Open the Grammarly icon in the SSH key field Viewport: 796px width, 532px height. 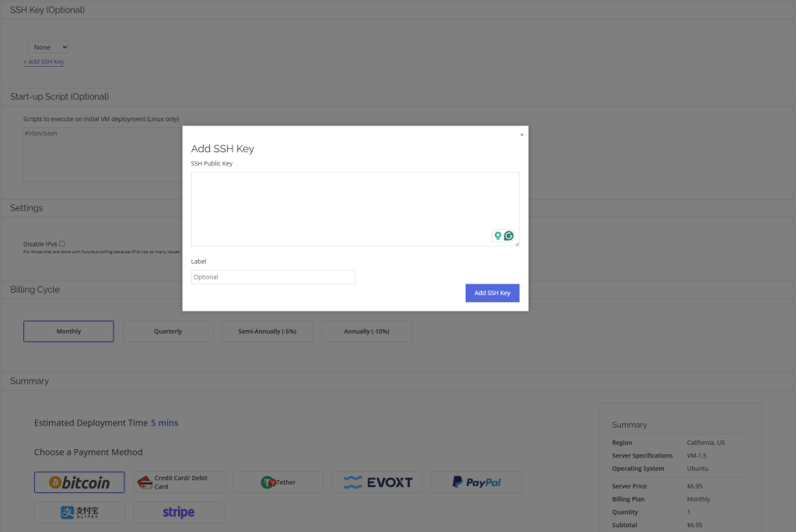tap(508, 235)
